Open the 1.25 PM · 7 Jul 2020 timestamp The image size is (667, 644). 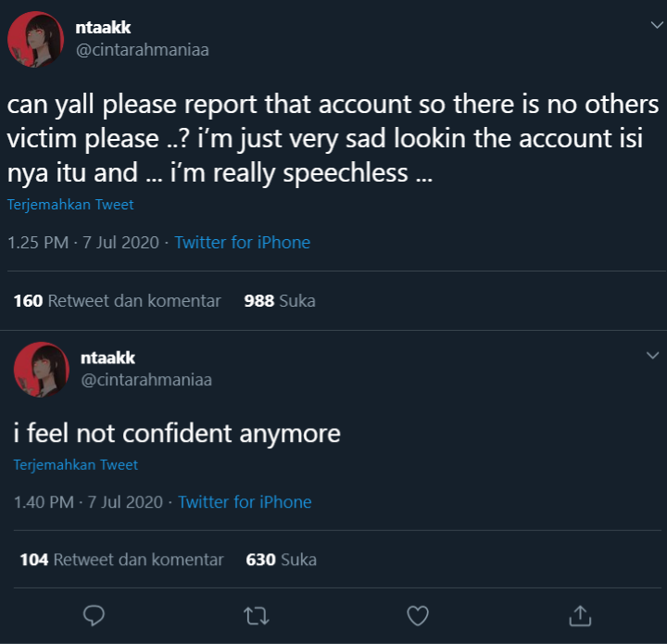point(82,243)
